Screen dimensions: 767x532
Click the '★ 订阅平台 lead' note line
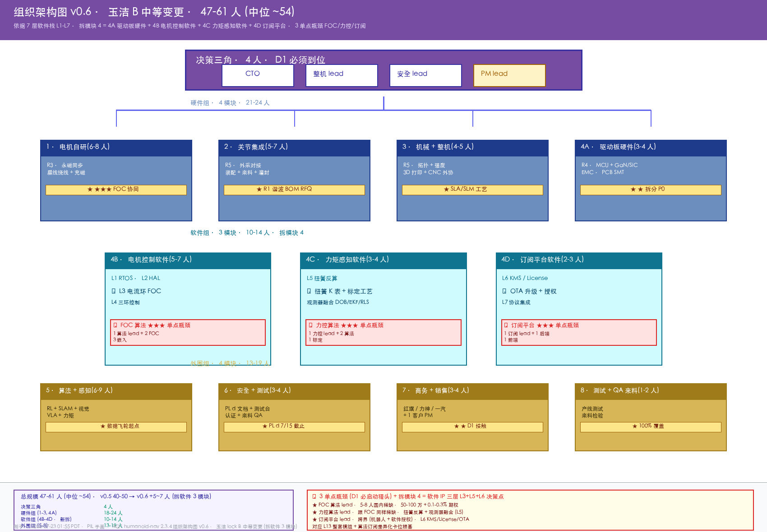tap(391, 519)
